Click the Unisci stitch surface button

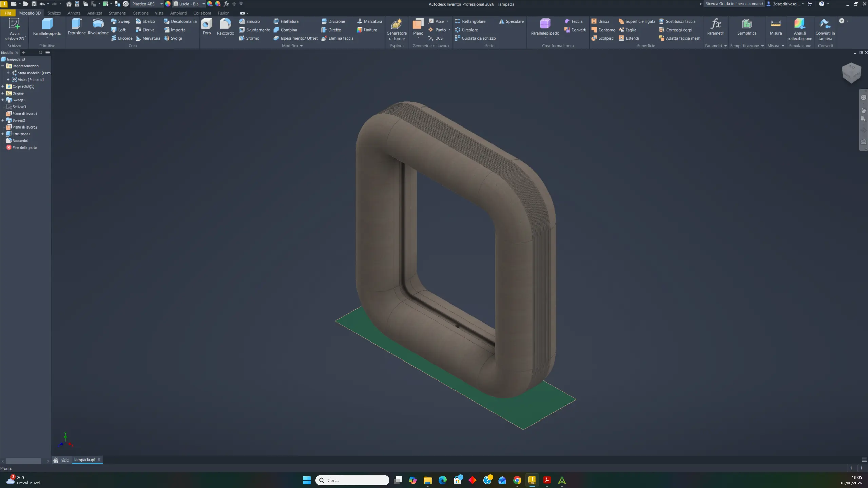pyautogui.click(x=600, y=21)
